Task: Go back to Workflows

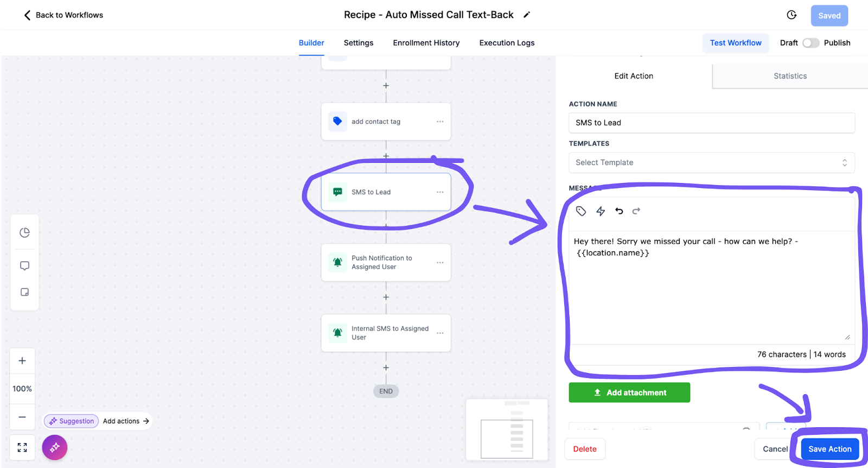Action: pyautogui.click(x=63, y=15)
